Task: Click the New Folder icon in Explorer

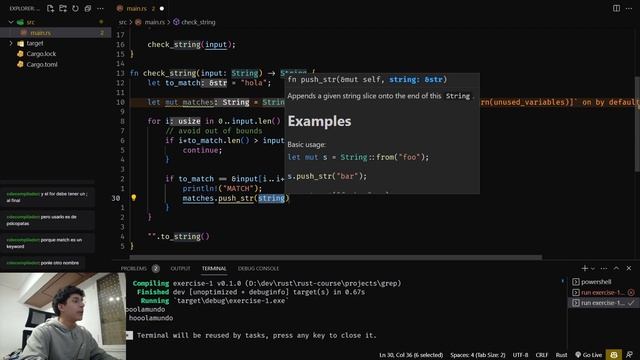Action: coord(63,8)
